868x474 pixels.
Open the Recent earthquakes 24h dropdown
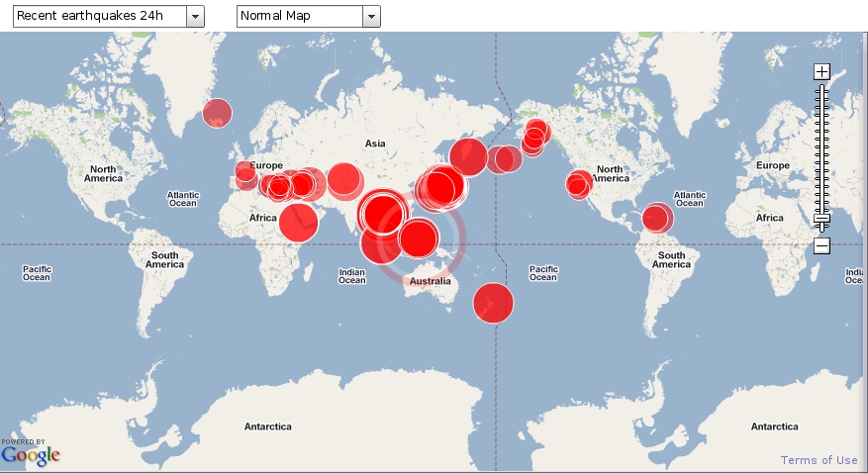[98, 16]
